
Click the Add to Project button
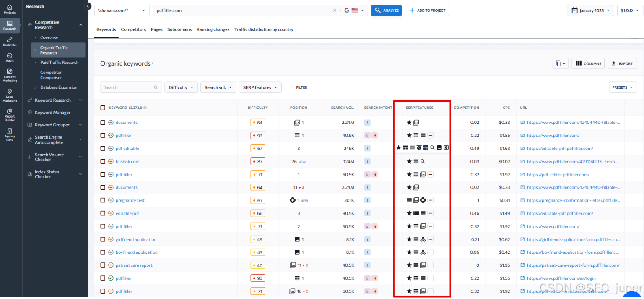tap(427, 10)
